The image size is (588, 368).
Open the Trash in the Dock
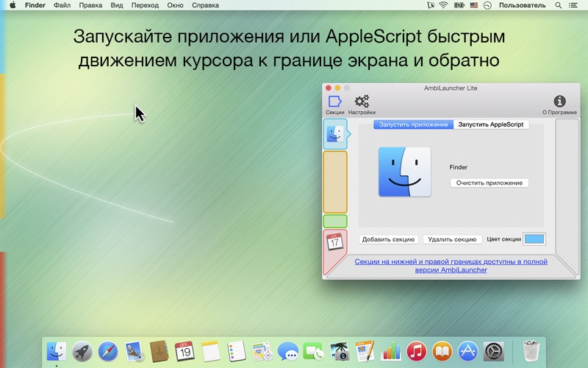(x=531, y=351)
